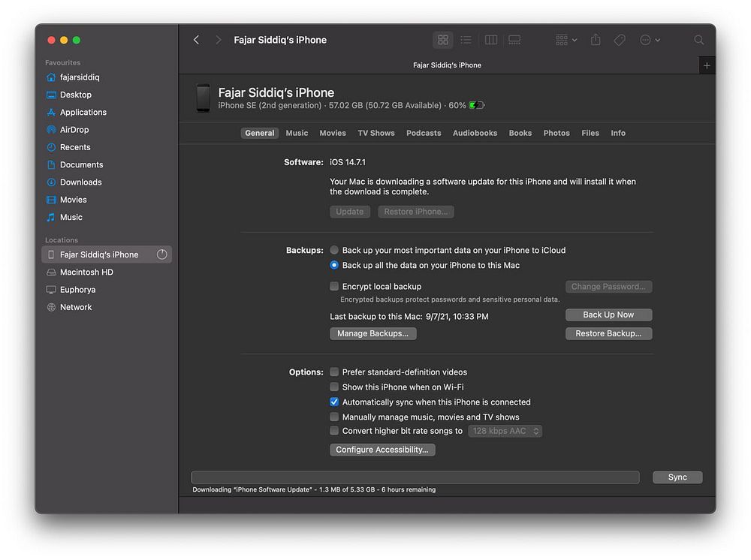This screenshot has height=560, width=751.
Task: Switch to column view
Action: (491, 41)
